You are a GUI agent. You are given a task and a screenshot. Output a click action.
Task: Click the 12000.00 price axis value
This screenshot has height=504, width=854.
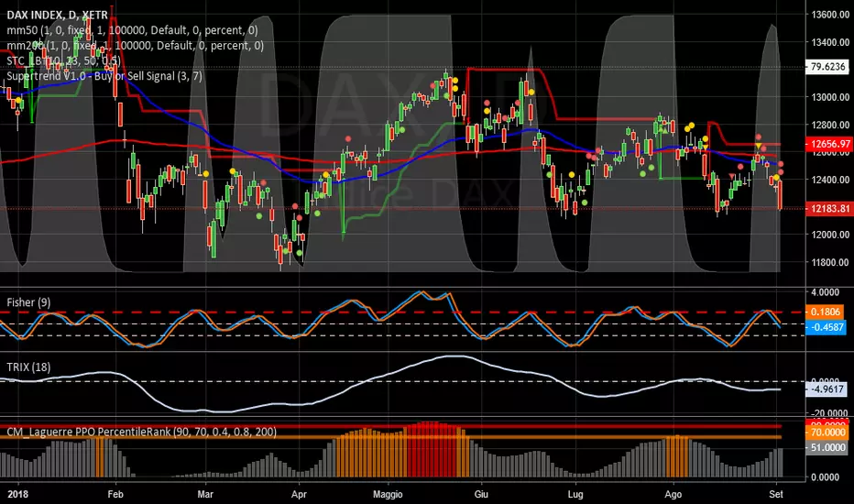pos(830,235)
